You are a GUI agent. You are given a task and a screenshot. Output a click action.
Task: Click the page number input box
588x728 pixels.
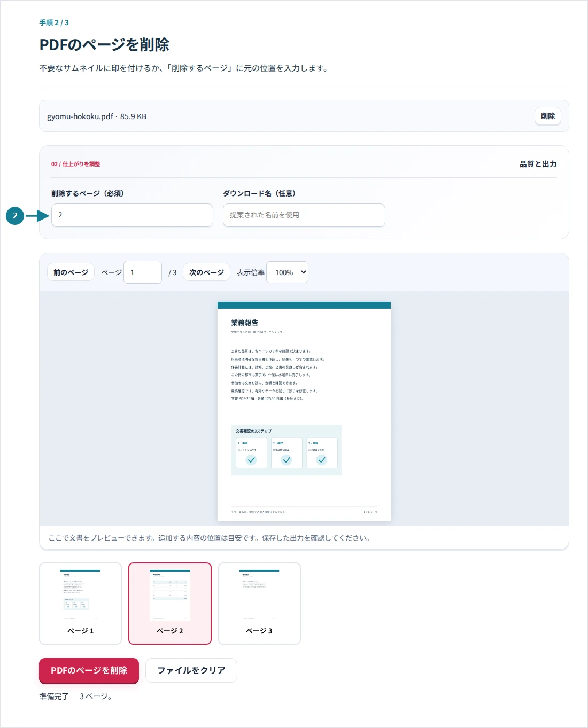143,272
